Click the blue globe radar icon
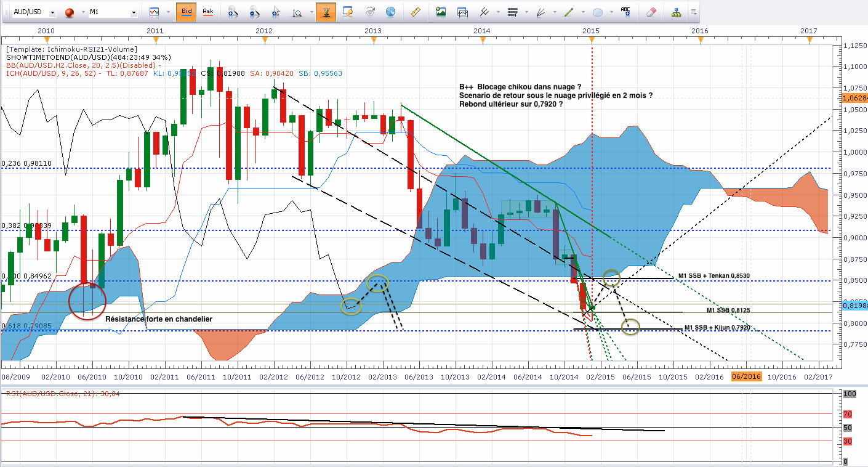 pyautogui.click(x=390, y=12)
